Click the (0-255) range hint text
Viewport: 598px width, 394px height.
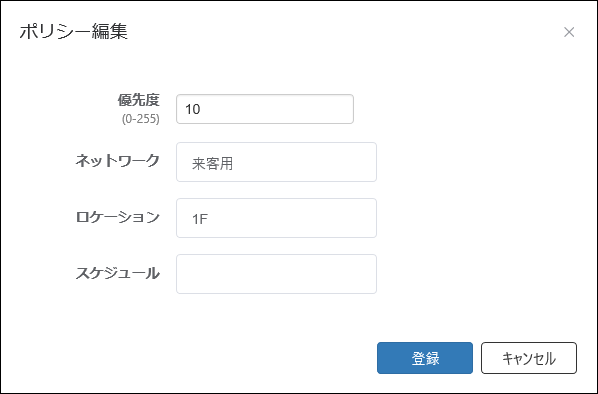[x=141, y=119]
